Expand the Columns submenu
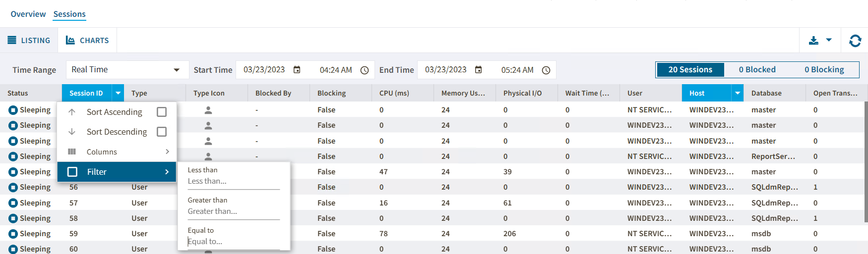868x254 pixels. (x=167, y=152)
